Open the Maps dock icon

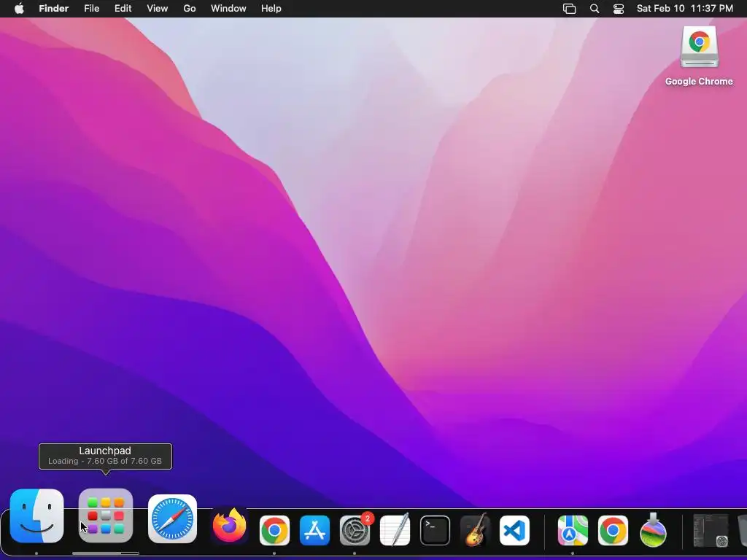pos(573,530)
